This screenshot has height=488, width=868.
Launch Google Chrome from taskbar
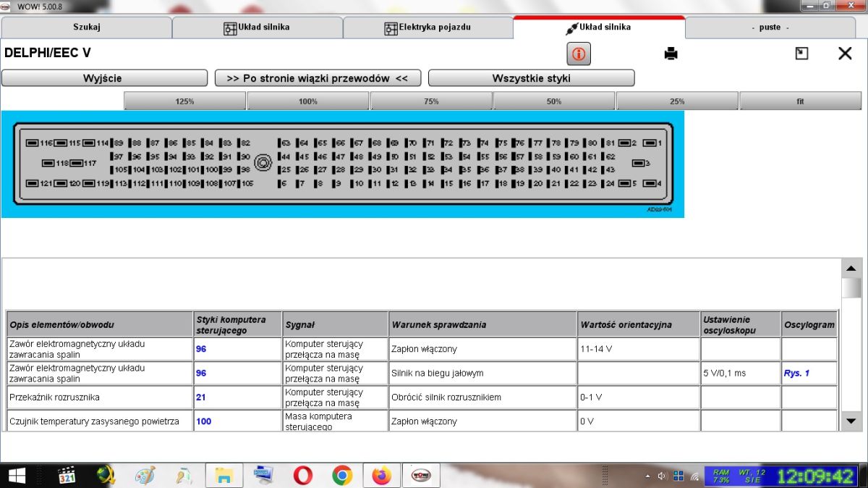342,476
